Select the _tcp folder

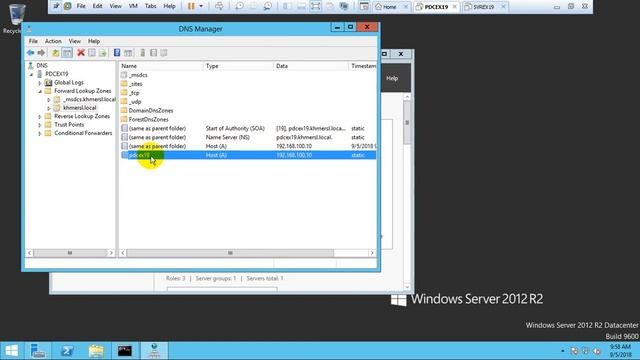point(134,93)
